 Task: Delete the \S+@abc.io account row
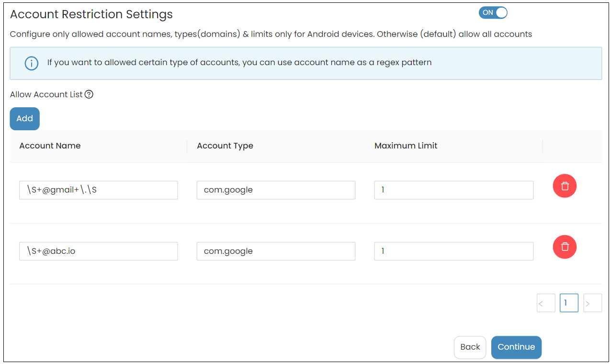565,247
